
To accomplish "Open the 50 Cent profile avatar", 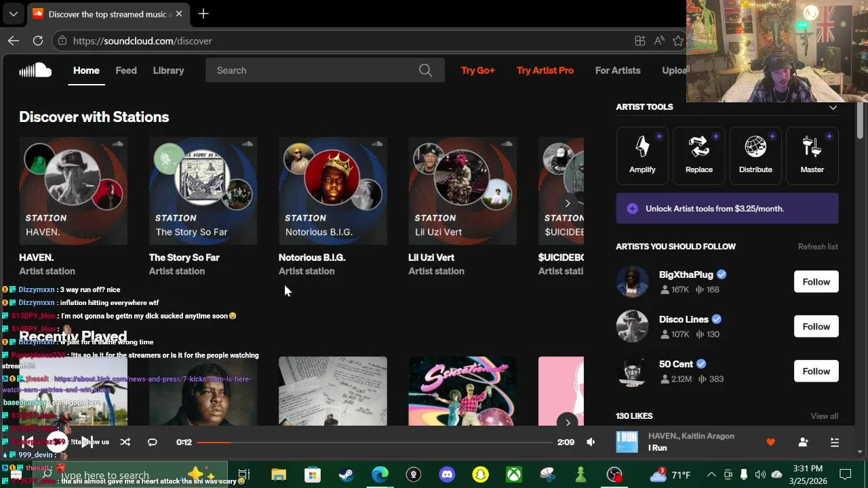I will tap(632, 371).
